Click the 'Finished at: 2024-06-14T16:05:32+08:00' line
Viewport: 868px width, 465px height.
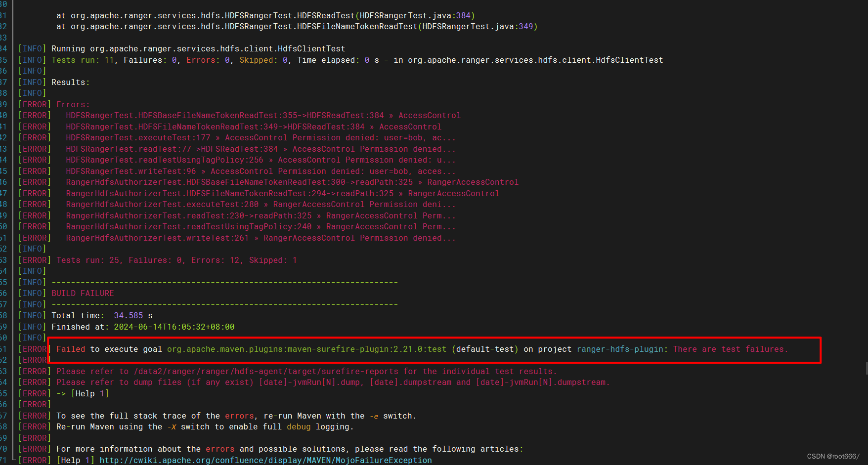tap(143, 327)
